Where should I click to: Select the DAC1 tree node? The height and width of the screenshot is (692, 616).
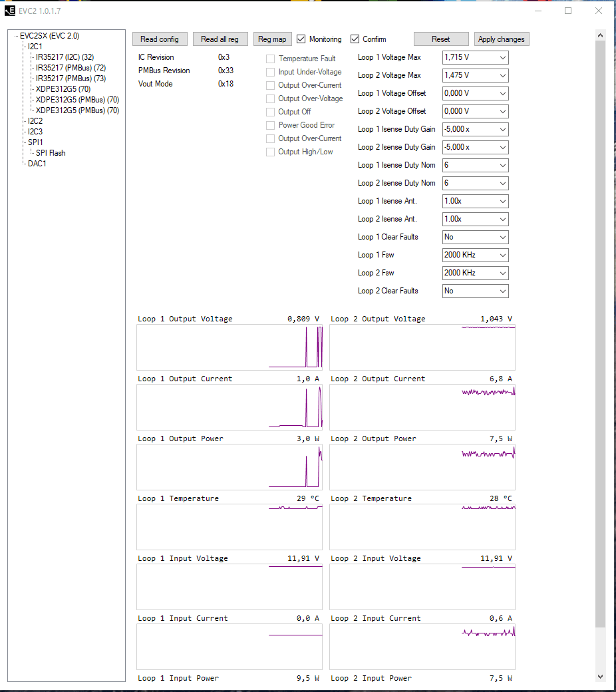click(x=37, y=163)
